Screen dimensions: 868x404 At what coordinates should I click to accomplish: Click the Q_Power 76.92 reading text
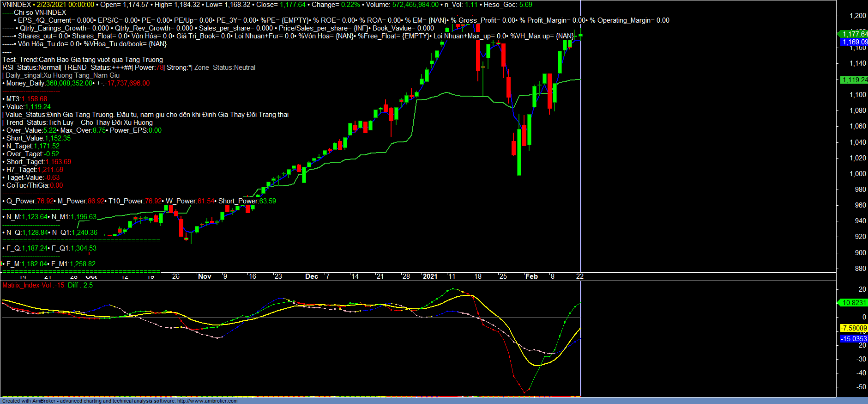tap(29, 201)
